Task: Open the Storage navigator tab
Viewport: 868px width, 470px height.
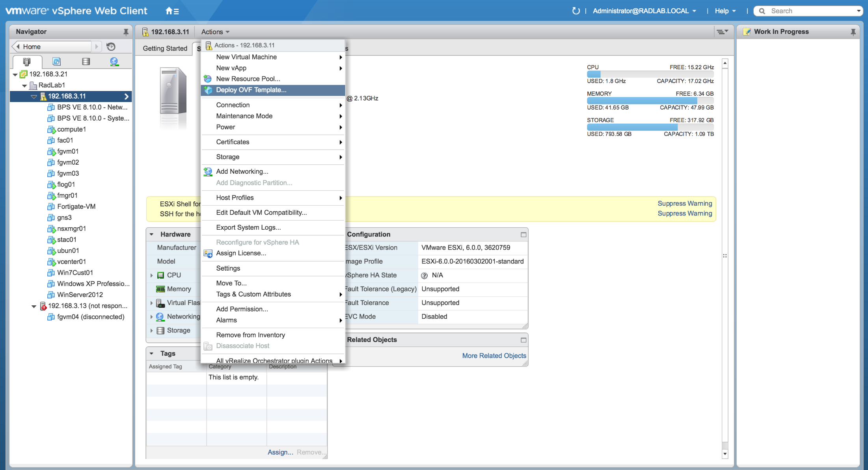Action: tap(86, 61)
